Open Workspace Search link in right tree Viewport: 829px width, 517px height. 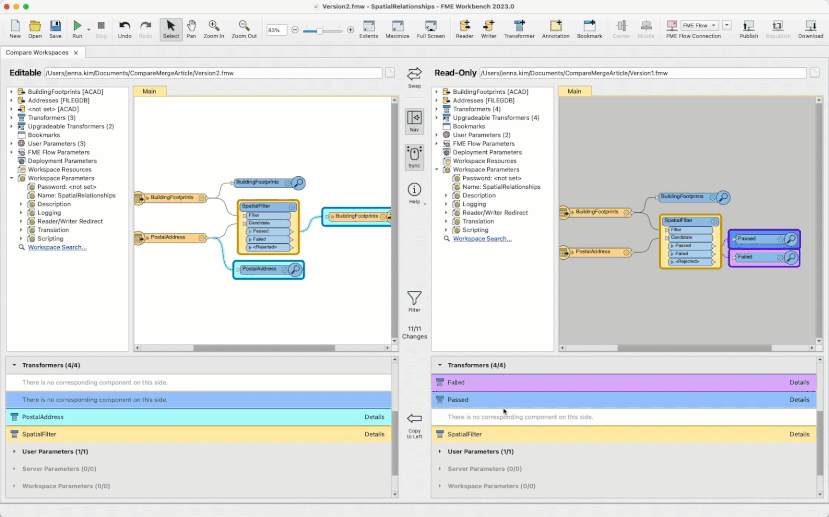[x=482, y=238]
